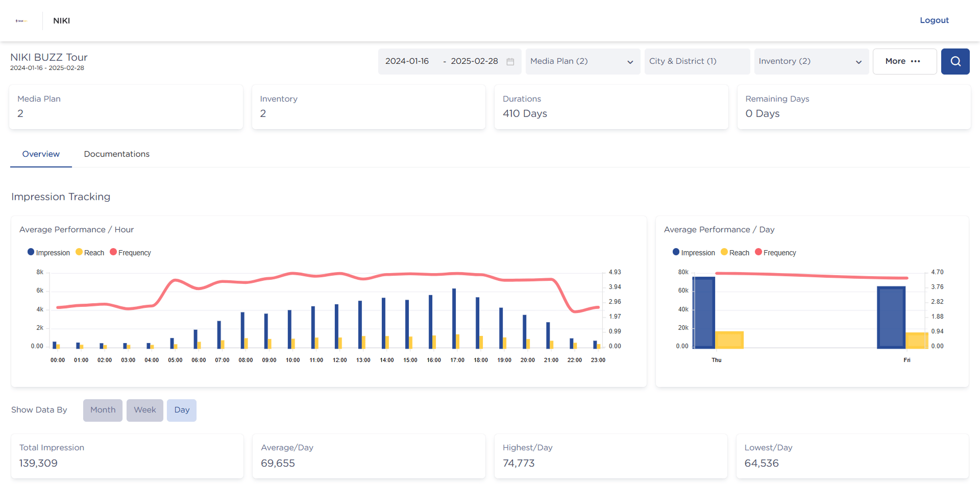The height and width of the screenshot is (484, 980).
Task: Open the calendar icon in date range
Action: [510, 61]
